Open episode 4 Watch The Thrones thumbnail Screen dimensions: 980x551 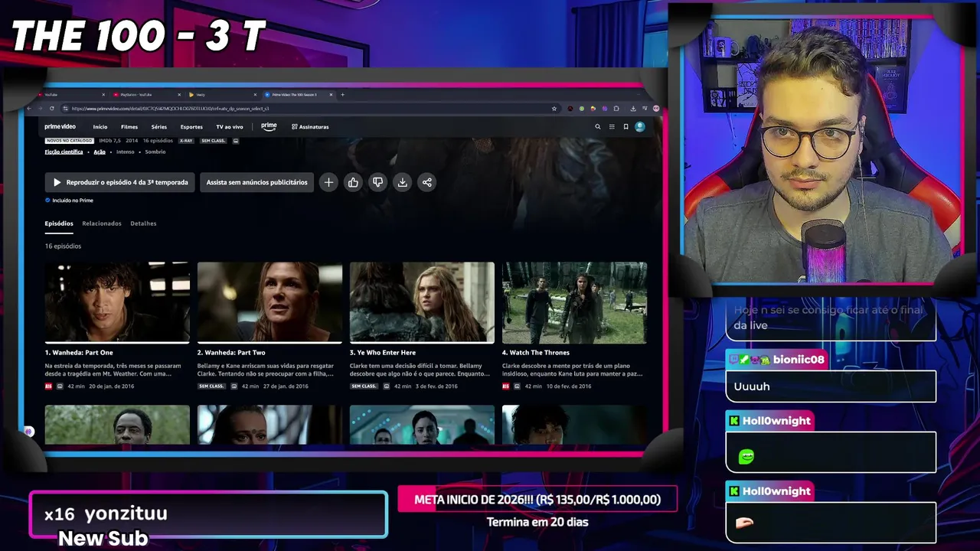[574, 302]
